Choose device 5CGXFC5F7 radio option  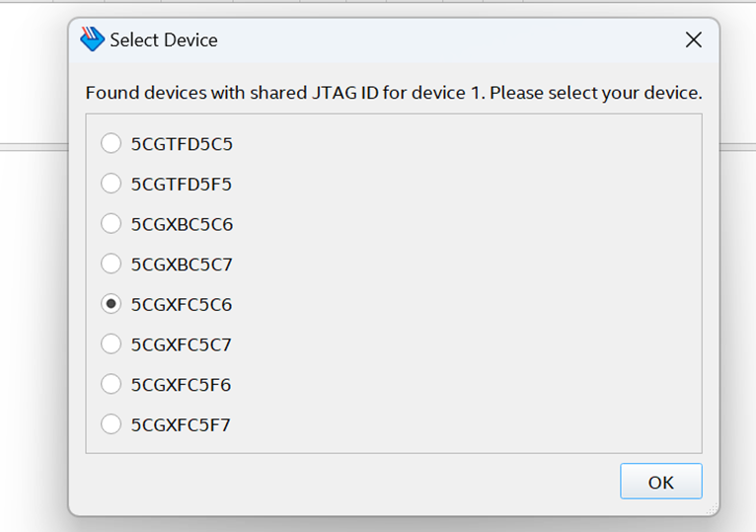point(112,424)
